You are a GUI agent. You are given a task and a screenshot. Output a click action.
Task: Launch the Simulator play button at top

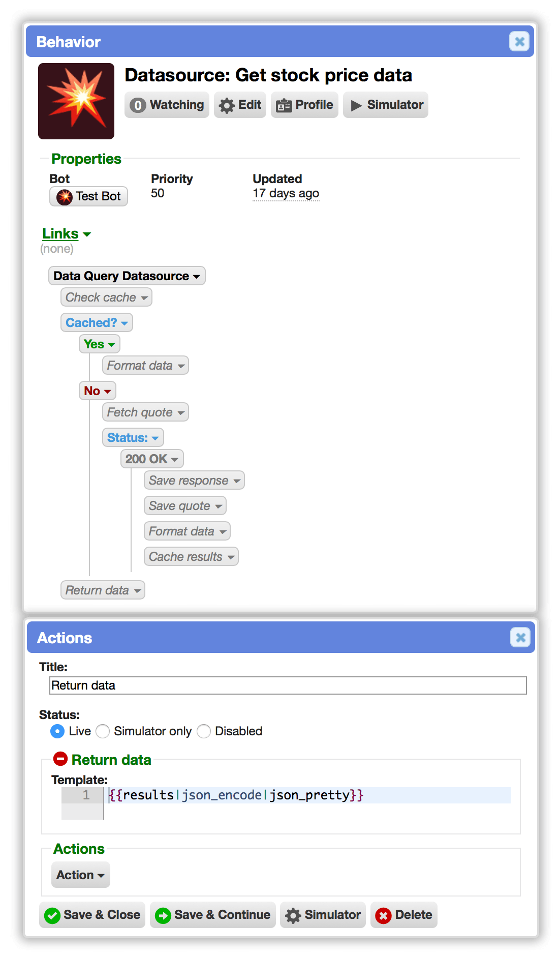pos(386,105)
